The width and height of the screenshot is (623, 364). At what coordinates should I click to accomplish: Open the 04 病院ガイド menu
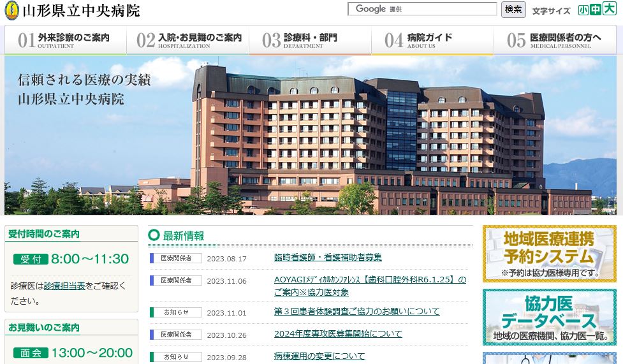[432, 40]
